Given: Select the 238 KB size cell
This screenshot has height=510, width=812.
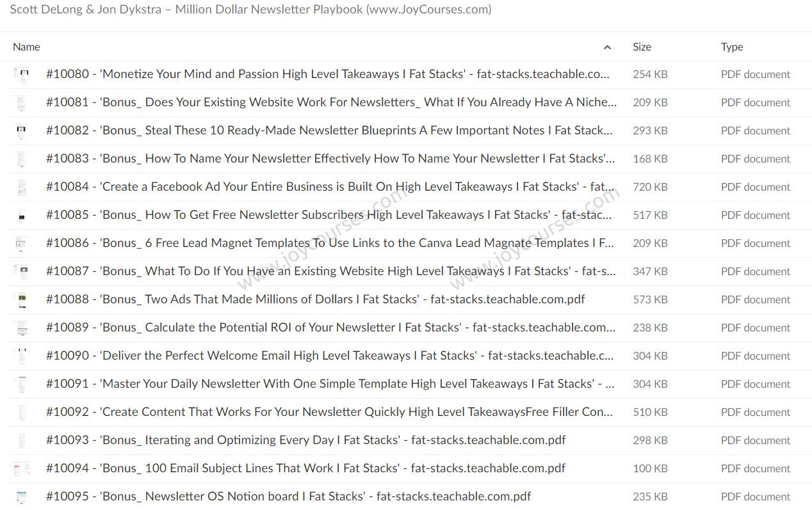Looking at the screenshot, I should coord(650,328).
